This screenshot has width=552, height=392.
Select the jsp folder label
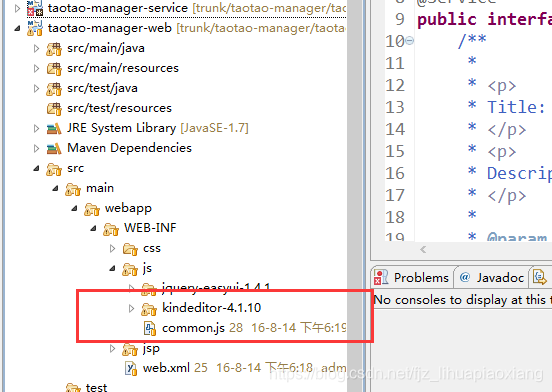click(151, 349)
